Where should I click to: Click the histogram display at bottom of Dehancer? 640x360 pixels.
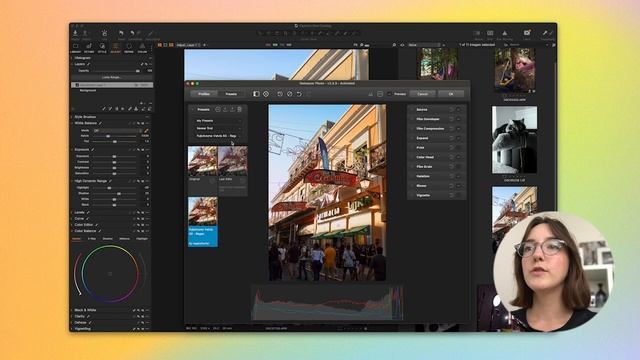[x=327, y=302]
